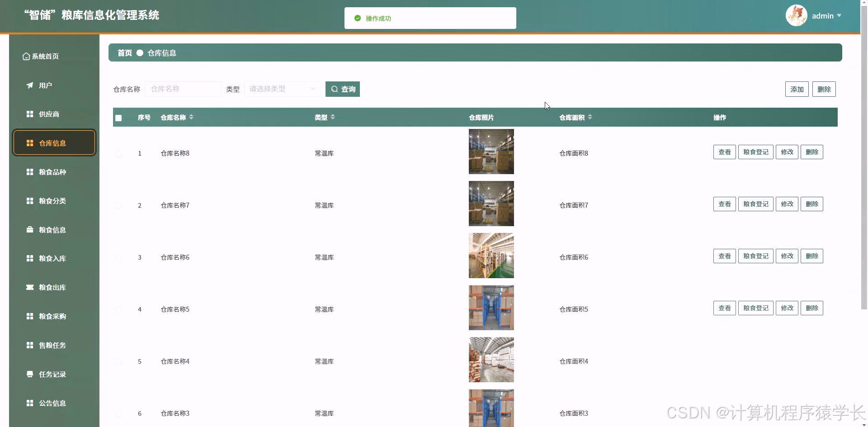Image resolution: width=868 pixels, height=427 pixels.
Task: Open the 请选择类型 dropdown
Action: (282, 89)
